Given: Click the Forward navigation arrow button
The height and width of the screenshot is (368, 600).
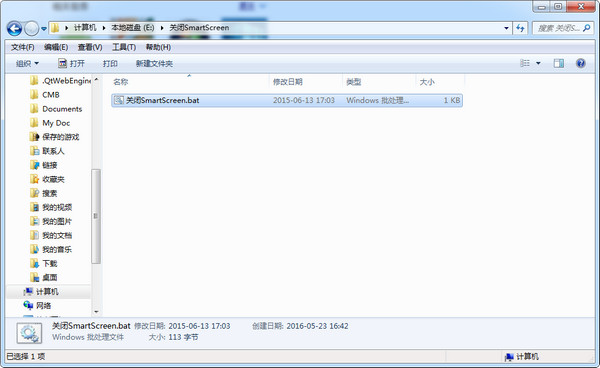Looking at the screenshot, I should tap(31, 28).
